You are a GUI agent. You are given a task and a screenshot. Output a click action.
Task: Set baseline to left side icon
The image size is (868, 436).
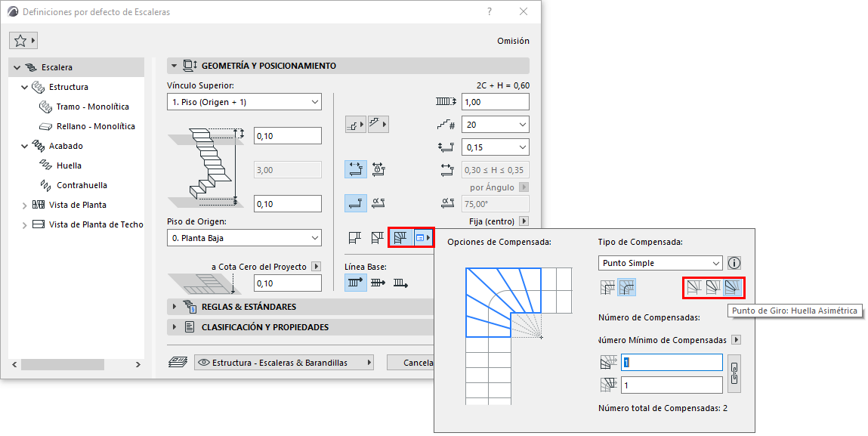click(x=355, y=283)
